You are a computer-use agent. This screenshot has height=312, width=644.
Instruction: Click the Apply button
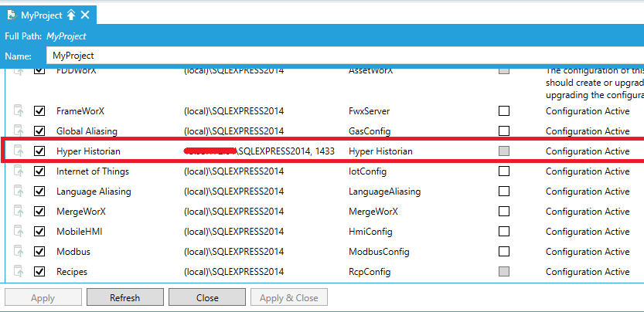pyautogui.click(x=43, y=297)
